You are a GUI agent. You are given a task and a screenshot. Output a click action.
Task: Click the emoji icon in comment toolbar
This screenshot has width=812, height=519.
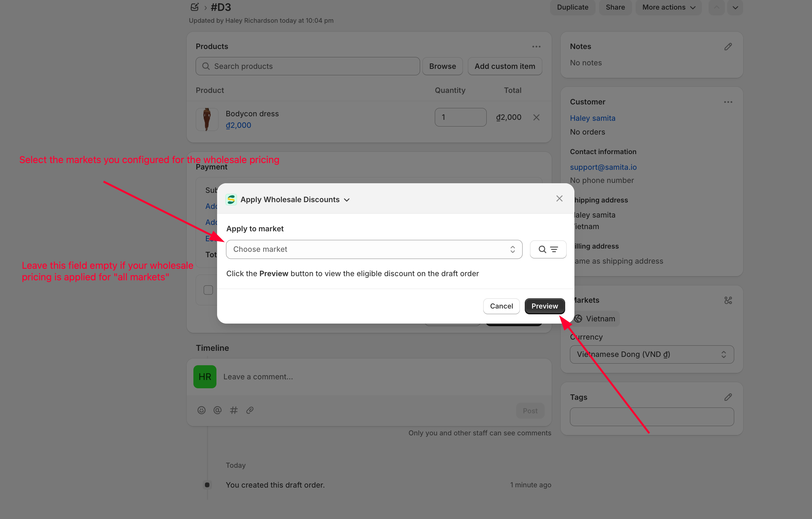coord(201,410)
